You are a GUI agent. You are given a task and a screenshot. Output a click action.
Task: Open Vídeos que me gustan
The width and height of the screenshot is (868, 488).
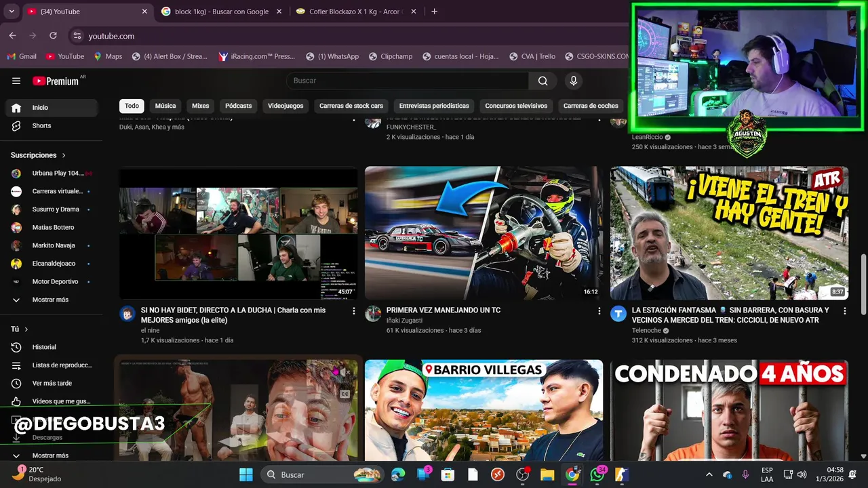(52, 401)
